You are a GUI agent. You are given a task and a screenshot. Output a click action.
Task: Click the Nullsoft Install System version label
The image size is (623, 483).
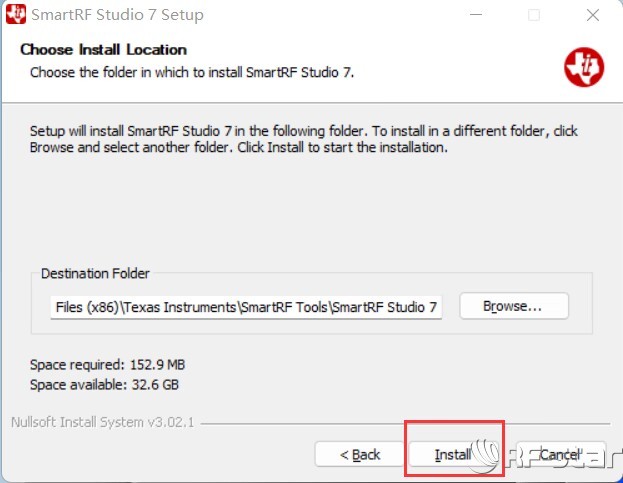[103, 423]
